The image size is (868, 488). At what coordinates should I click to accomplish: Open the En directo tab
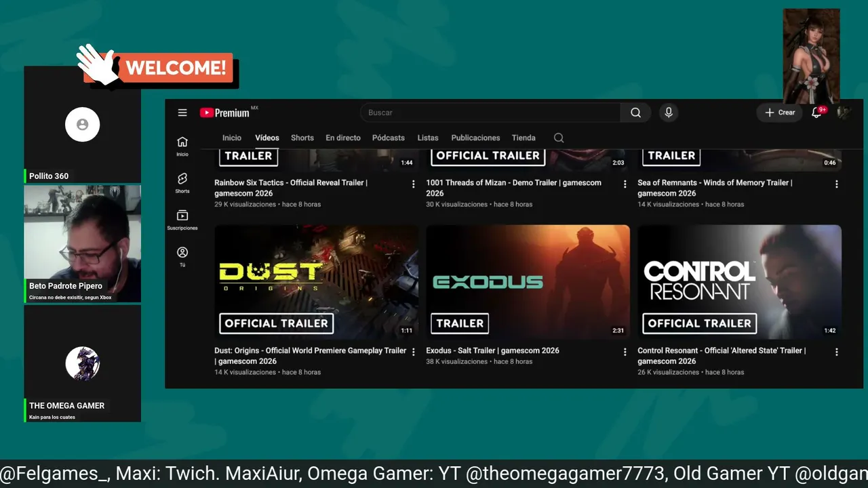(x=343, y=138)
